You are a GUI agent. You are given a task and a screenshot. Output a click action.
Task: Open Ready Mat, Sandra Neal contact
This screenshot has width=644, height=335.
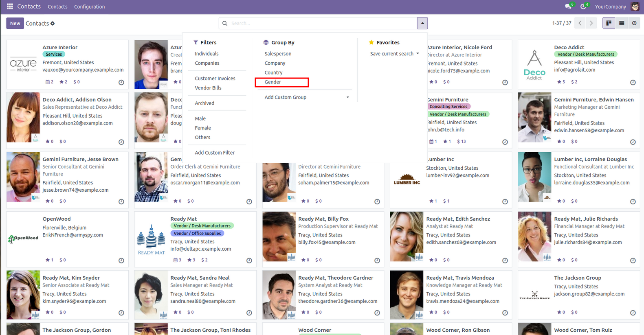point(195,295)
